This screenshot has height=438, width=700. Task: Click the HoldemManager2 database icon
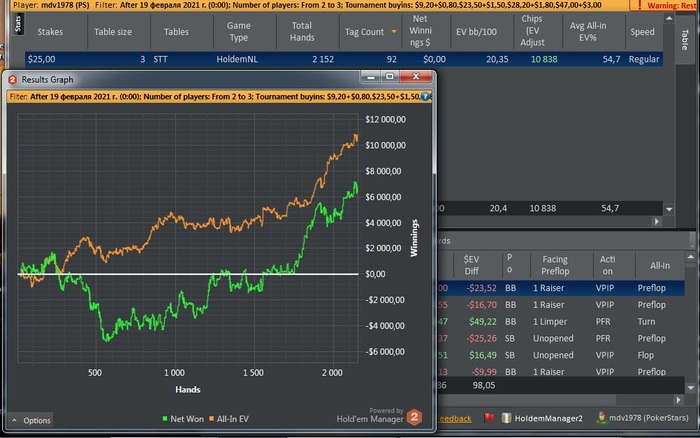tap(506, 418)
